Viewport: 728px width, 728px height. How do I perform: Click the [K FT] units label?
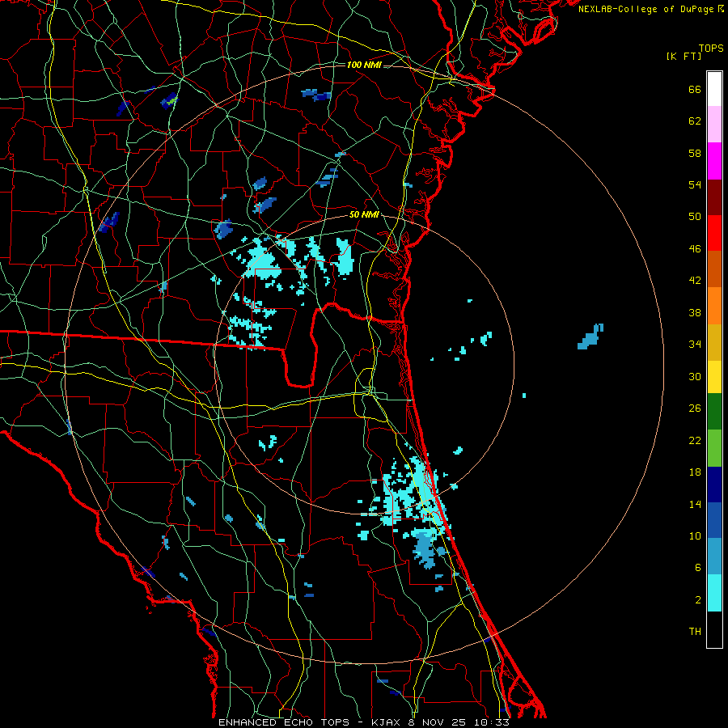click(x=684, y=56)
